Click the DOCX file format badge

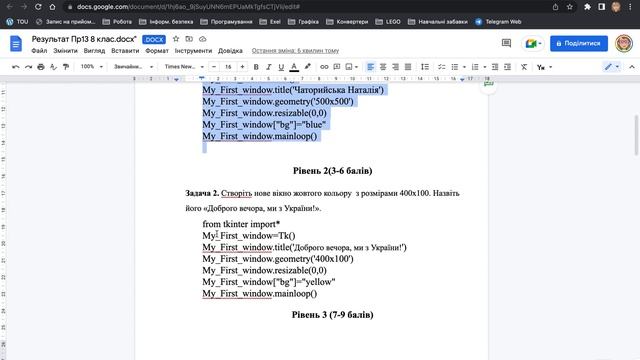154,40
